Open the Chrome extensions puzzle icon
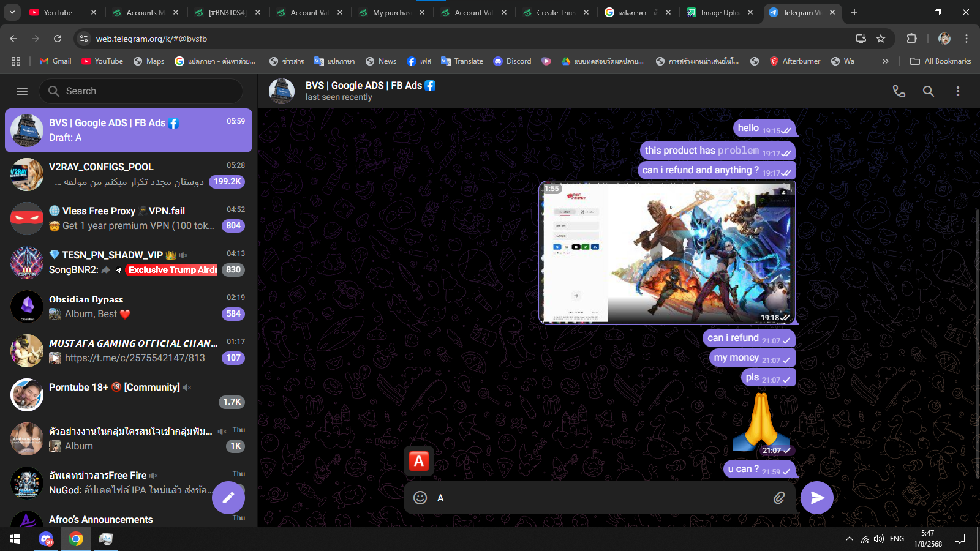The width and height of the screenshot is (980, 551). 911,39
